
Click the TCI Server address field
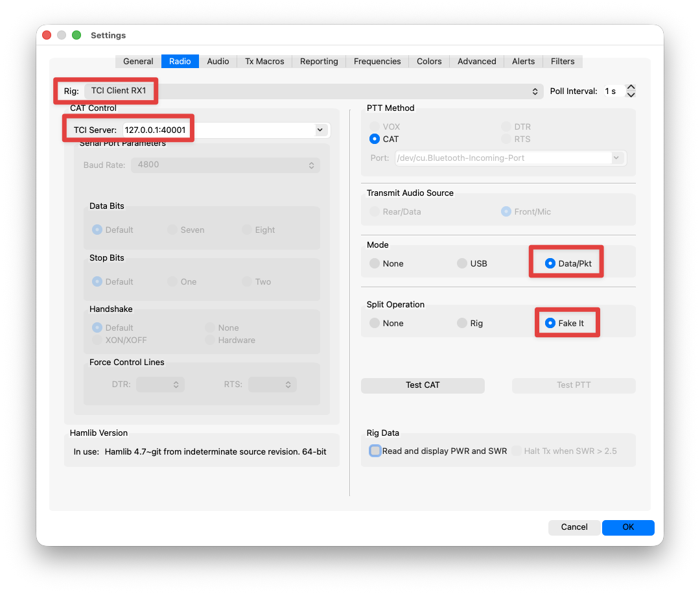(219, 130)
